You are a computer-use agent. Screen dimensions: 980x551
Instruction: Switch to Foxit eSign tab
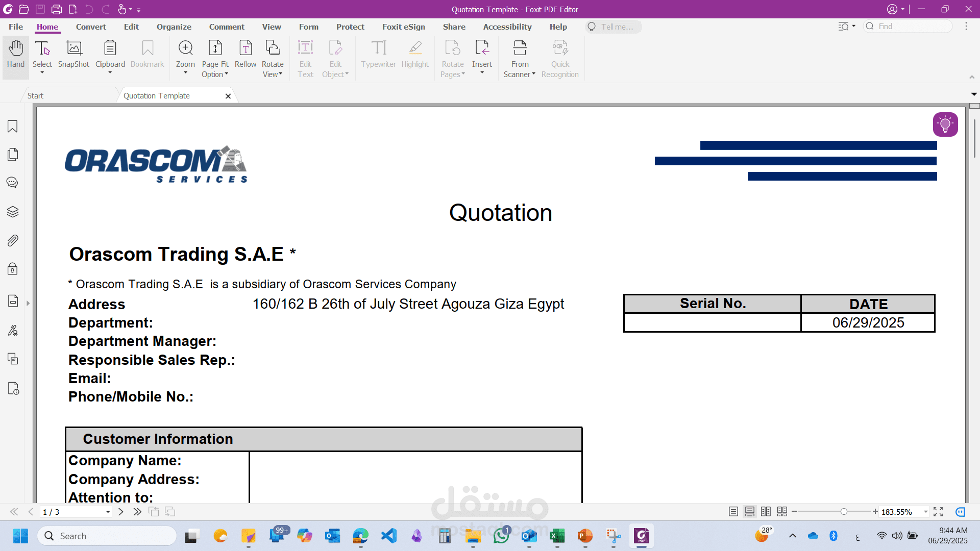click(404, 27)
